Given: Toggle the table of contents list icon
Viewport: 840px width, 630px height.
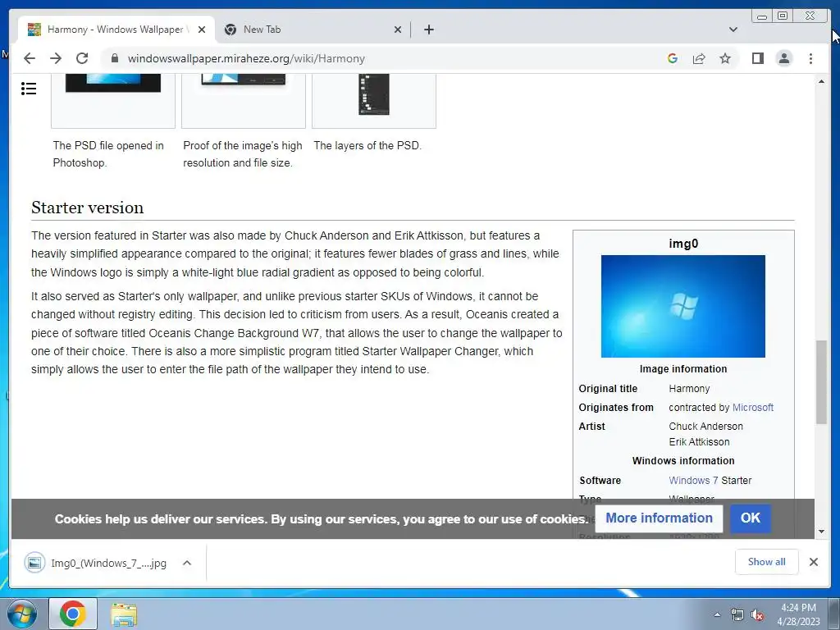Looking at the screenshot, I should [x=29, y=89].
